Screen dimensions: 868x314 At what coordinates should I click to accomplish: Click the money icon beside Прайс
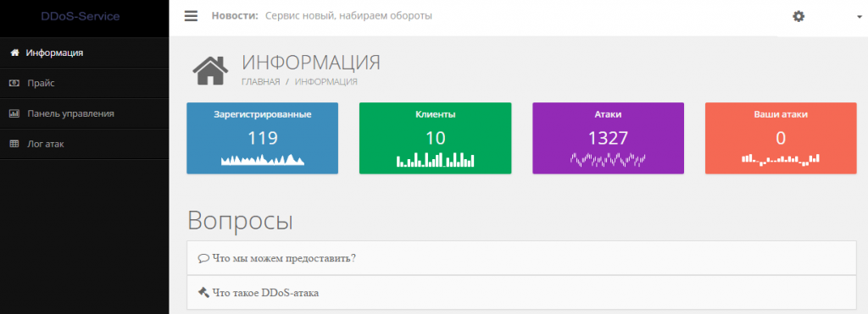pyautogui.click(x=15, y=84)
